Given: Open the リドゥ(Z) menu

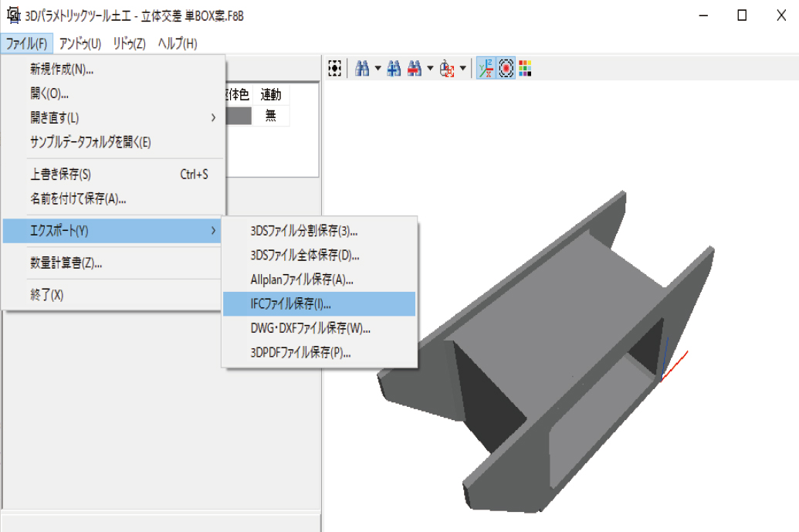Looking at the screenshot, I should tap(130, 43).
